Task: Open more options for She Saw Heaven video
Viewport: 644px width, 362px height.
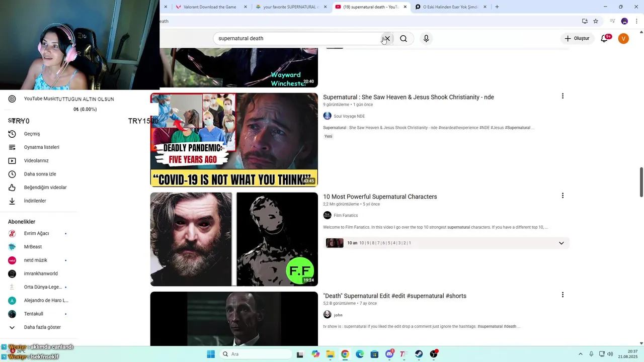Action: click(x=562, y=96)
